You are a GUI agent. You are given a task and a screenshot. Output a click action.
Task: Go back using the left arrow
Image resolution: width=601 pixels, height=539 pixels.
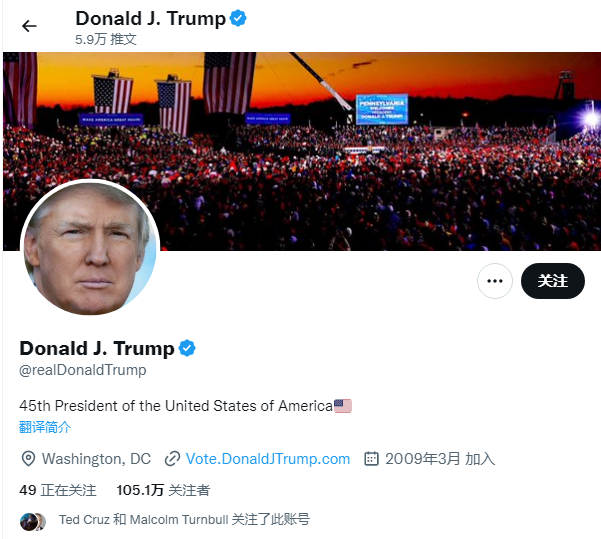29,26
